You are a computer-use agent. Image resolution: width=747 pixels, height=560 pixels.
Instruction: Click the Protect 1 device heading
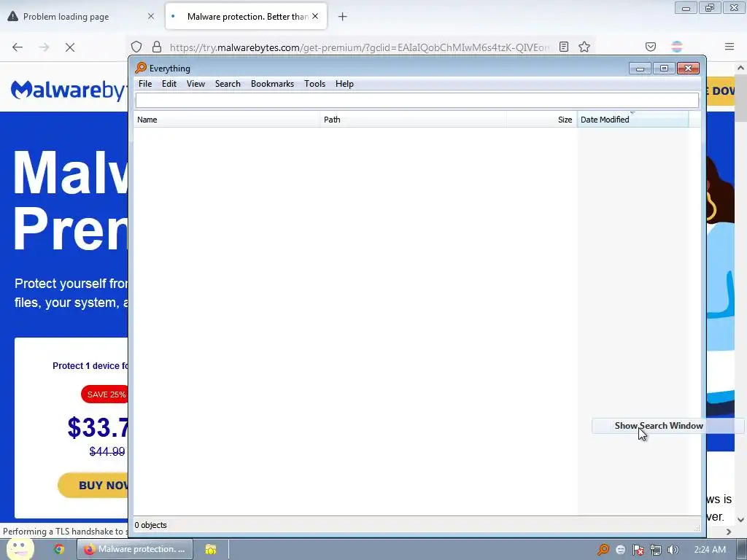[90, 366]
